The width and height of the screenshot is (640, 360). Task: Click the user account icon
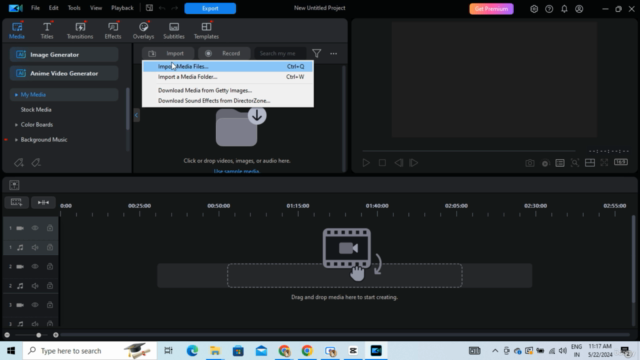pyautogui.click(x=579, y=9)
